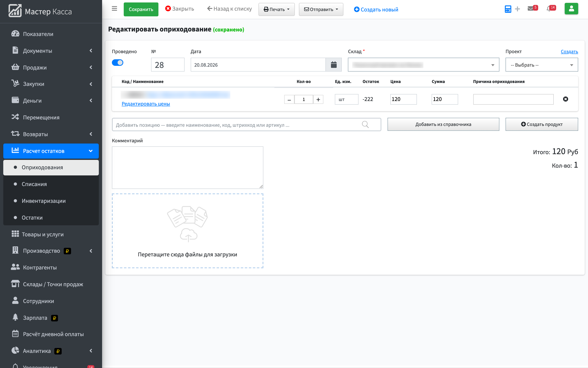Open Склады / Точки продаж section

51,284
